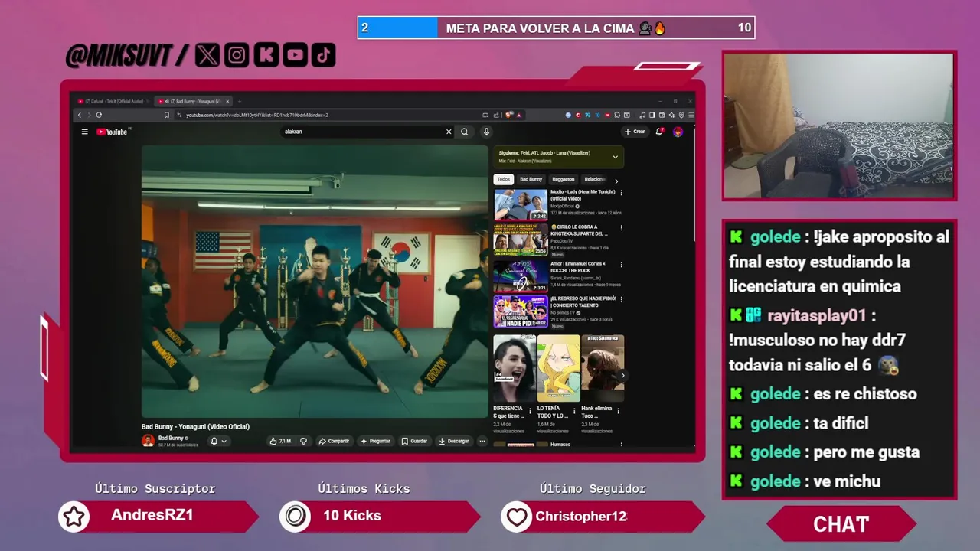This screenshot has height=551, width=980.
Task: Open options for 'DIFERENCIAS que tiene' short
Action: tap(531, 411)
